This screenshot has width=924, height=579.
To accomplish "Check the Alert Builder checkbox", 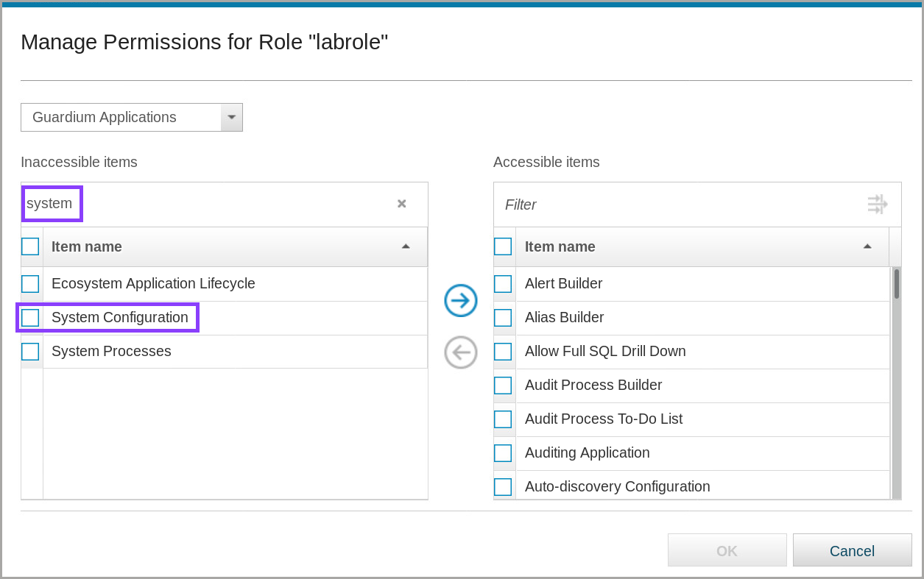I will [x=503, y=284].
